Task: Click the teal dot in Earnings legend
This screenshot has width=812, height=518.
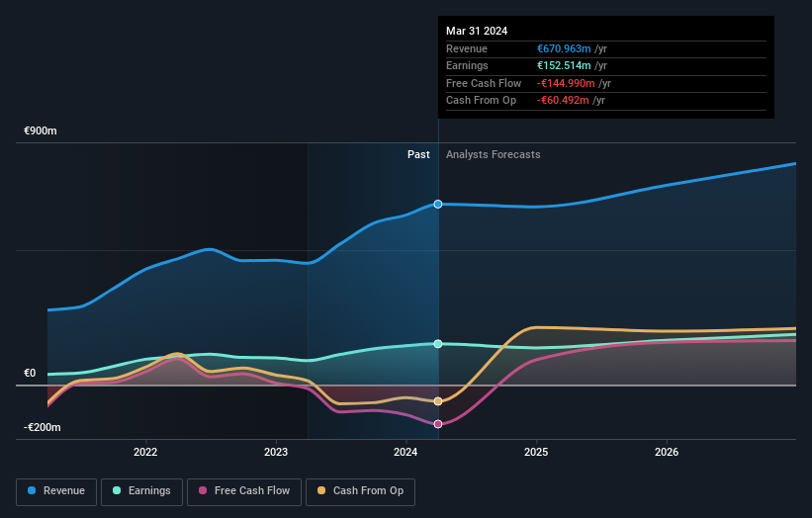Action: (x=117, y=490)
